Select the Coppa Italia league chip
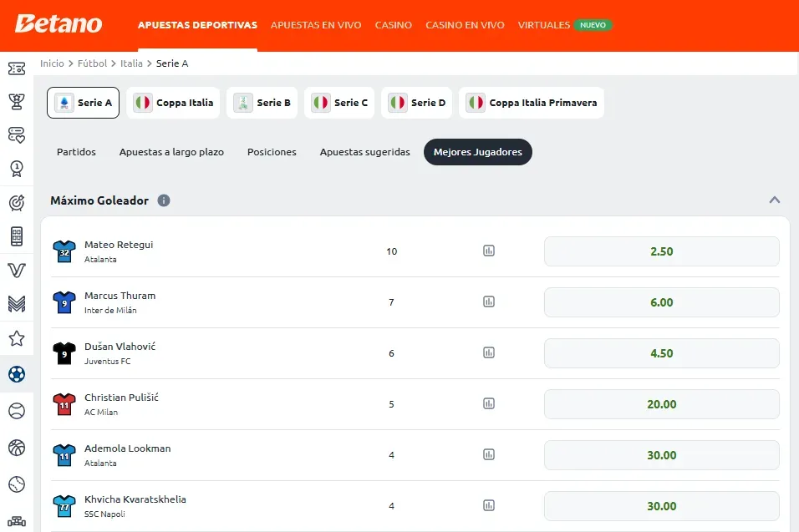 point(173,103)
